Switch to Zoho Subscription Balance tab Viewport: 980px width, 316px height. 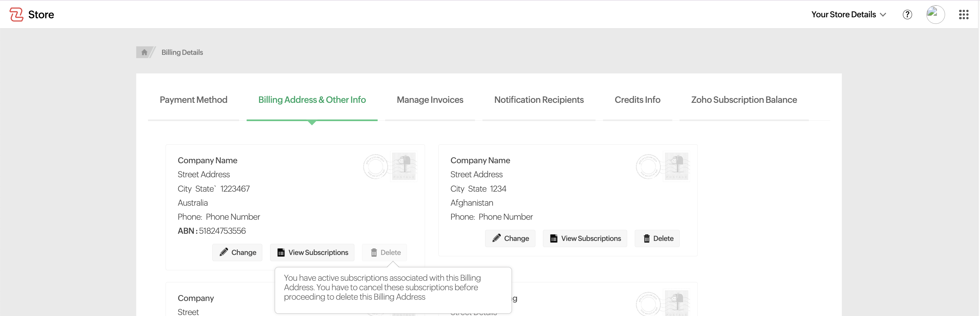(744, 100)
